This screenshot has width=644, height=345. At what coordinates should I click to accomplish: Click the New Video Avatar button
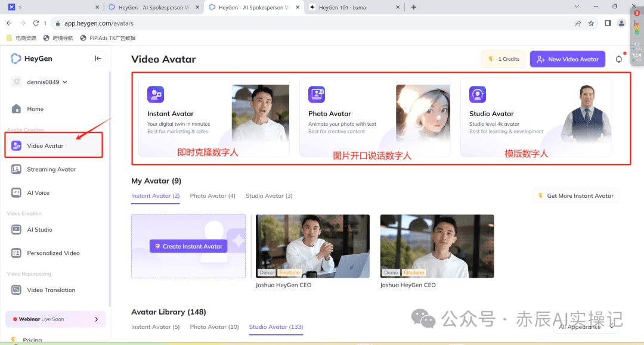pos(567,59)
